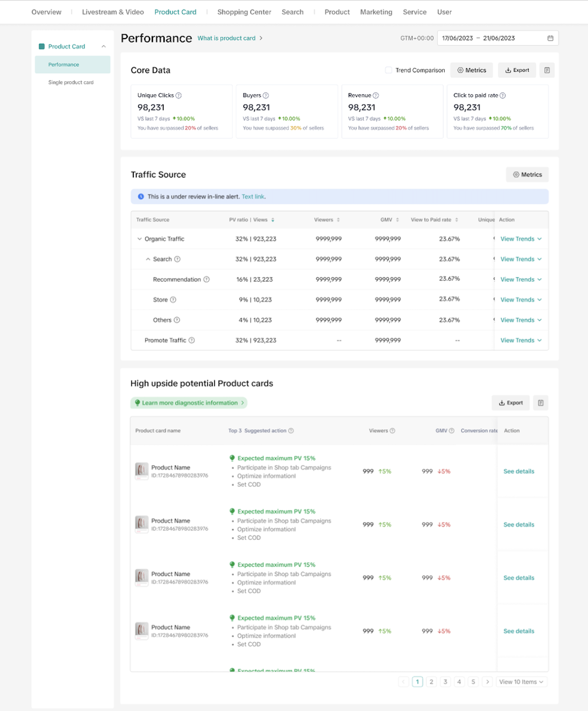Open Single product card in sidebar
Screen dimensions: 588x711
[x=71, y=82]
